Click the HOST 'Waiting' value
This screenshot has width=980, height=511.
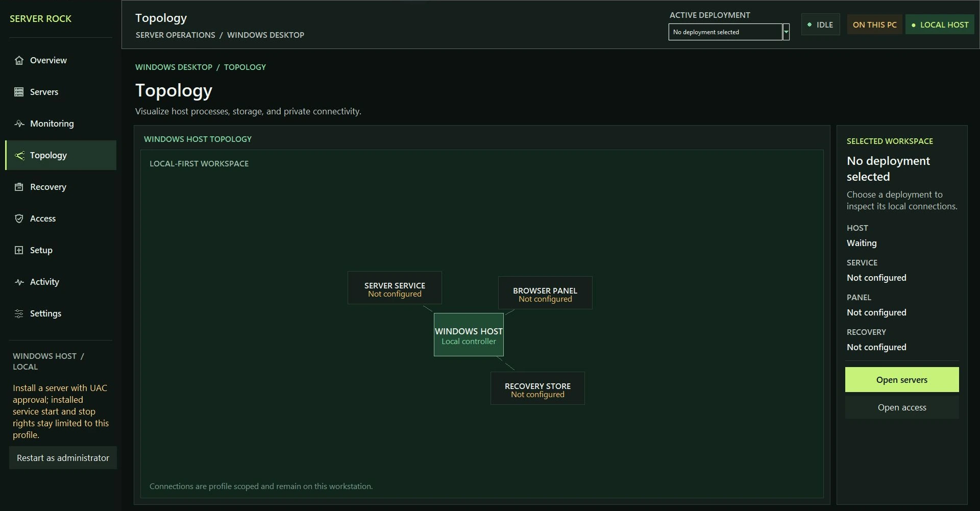click(x=862, y=243)
